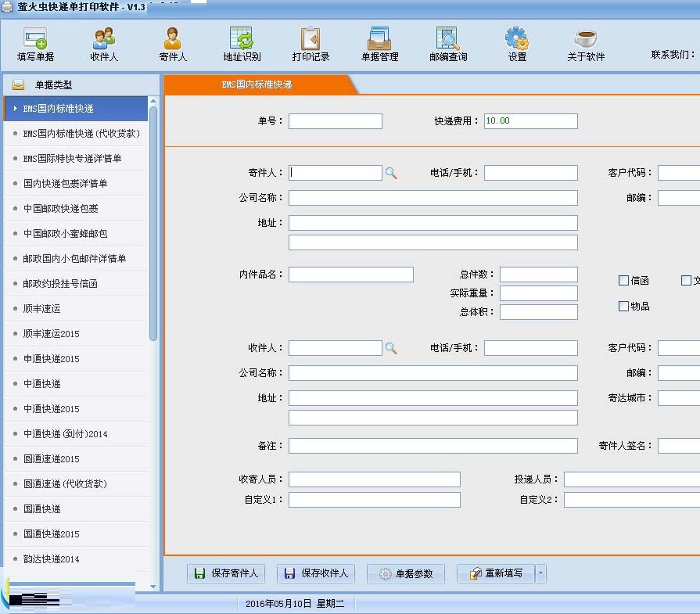Click 保存寄件人 button
Image resolution: width=700 pixels, height=614 pixels.
(226, 573)
